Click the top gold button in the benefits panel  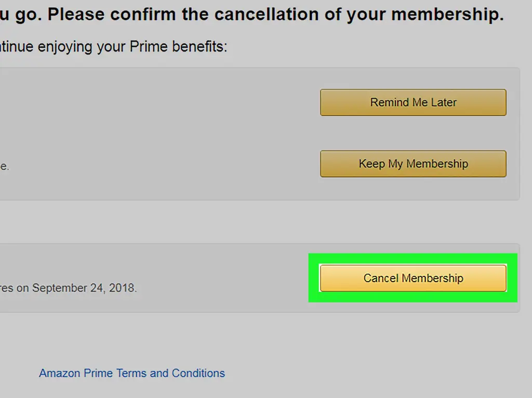tap(413, 102)
